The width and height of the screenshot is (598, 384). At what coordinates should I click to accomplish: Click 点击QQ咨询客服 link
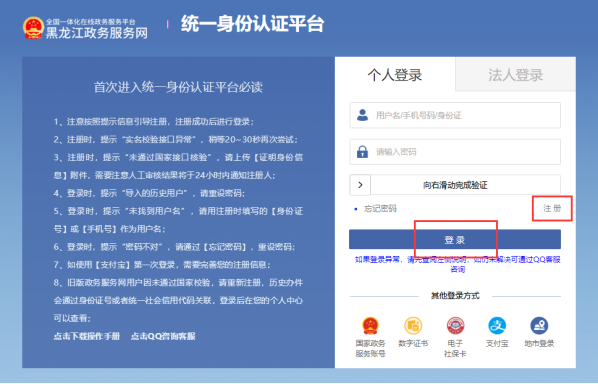[163, 336]
